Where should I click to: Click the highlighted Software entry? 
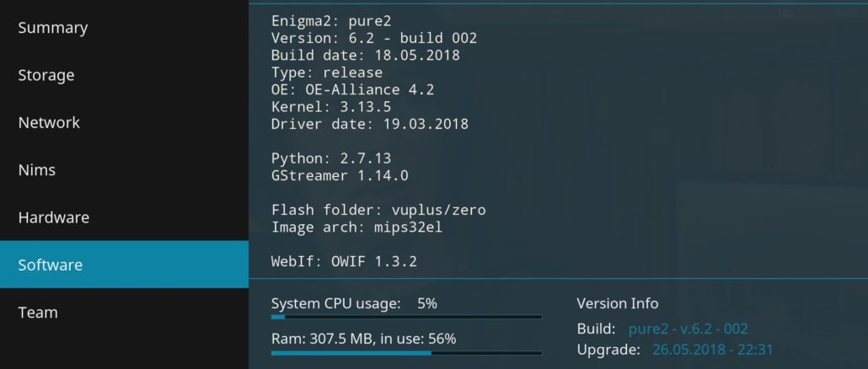pos(124,265)
